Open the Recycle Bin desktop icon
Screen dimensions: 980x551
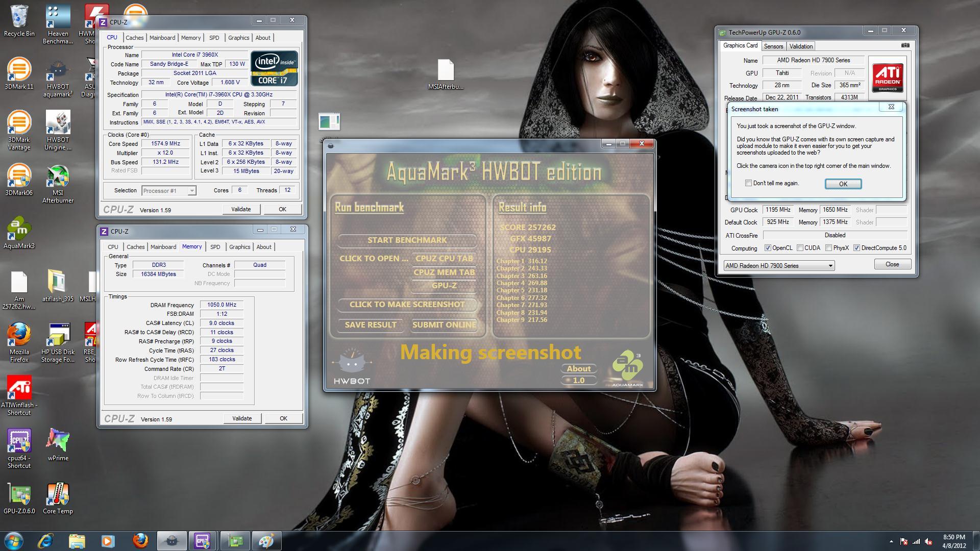click(19, 21)
